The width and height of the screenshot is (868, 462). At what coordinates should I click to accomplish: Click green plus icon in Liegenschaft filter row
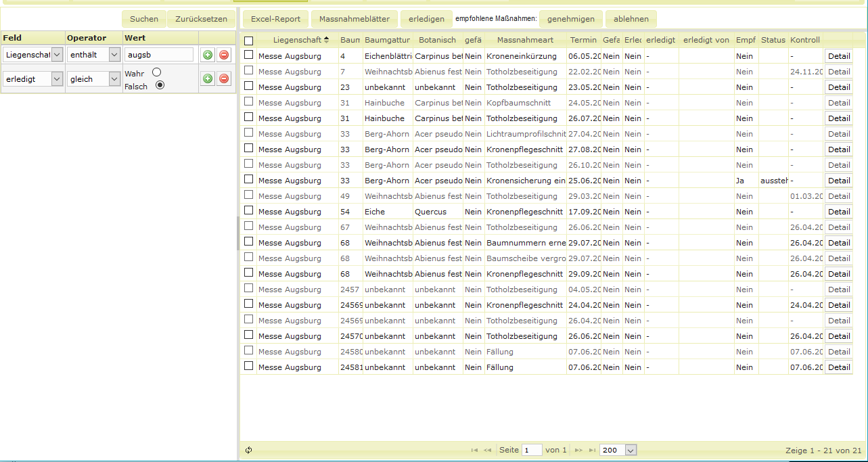click(x=208, y=55)
